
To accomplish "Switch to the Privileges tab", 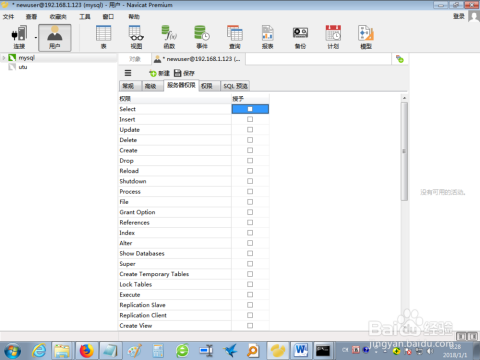I will click(x=209, y=86).
